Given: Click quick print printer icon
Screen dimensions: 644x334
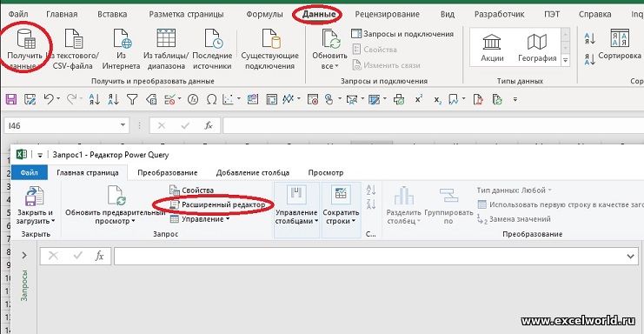Looking at the screenshot, I should pyautogui.click(x=398, y=99).
